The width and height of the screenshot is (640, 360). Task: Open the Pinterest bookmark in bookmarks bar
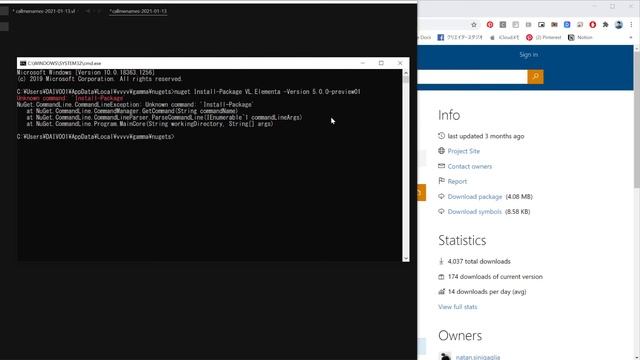[x=544, y=37]
